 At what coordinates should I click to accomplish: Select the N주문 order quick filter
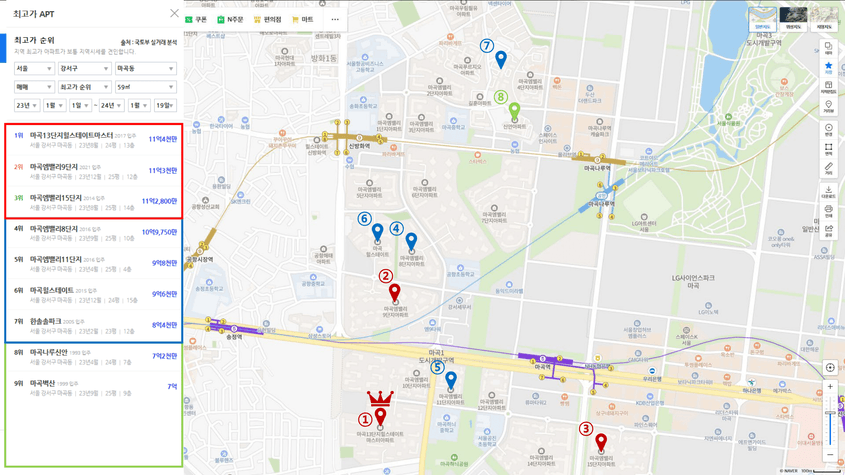pyautogui.click(x=230, y=19)
